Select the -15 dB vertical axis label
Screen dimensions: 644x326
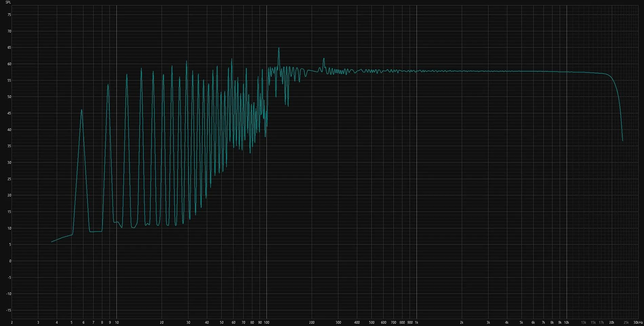click(9, 310)
